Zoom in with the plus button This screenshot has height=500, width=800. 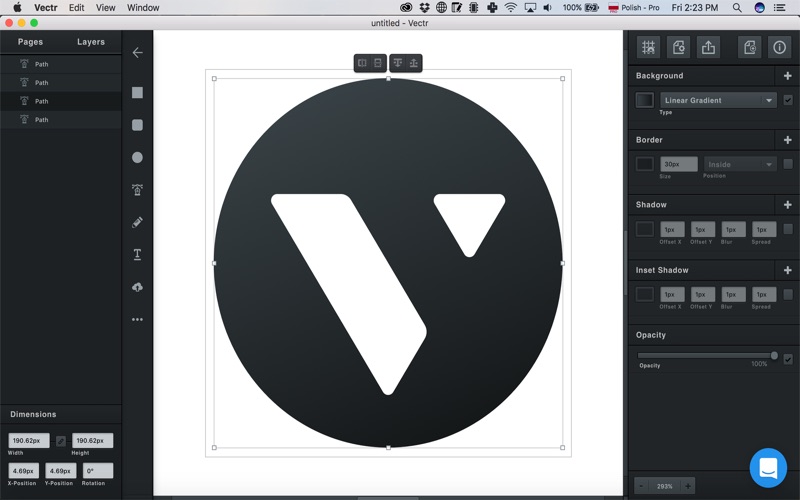tap(688, 486)
